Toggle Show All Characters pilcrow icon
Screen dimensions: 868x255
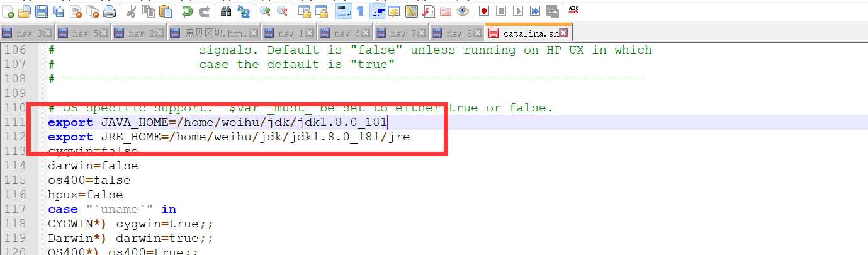(x=360, y=11)
